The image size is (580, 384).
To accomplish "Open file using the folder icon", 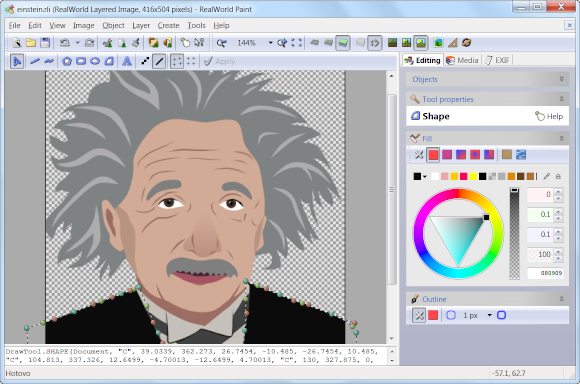I will pyautogui.click(x=31, y=43).
